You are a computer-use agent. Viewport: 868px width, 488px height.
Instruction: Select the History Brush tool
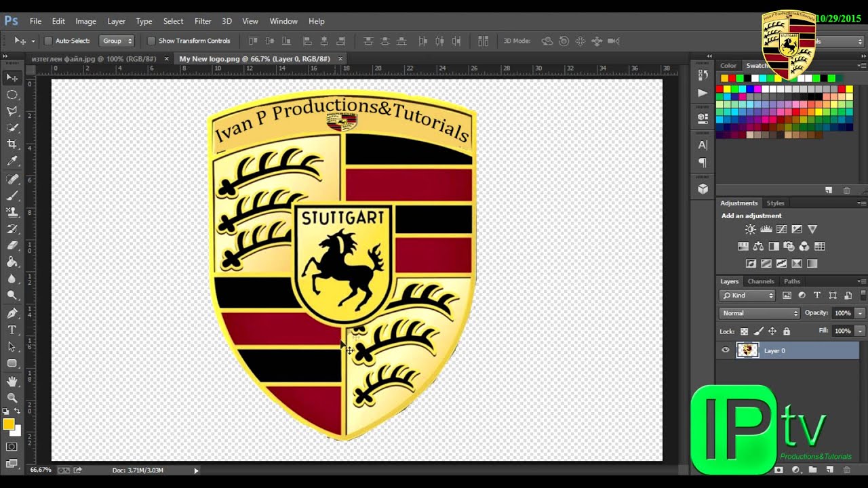tap(12, 229)
